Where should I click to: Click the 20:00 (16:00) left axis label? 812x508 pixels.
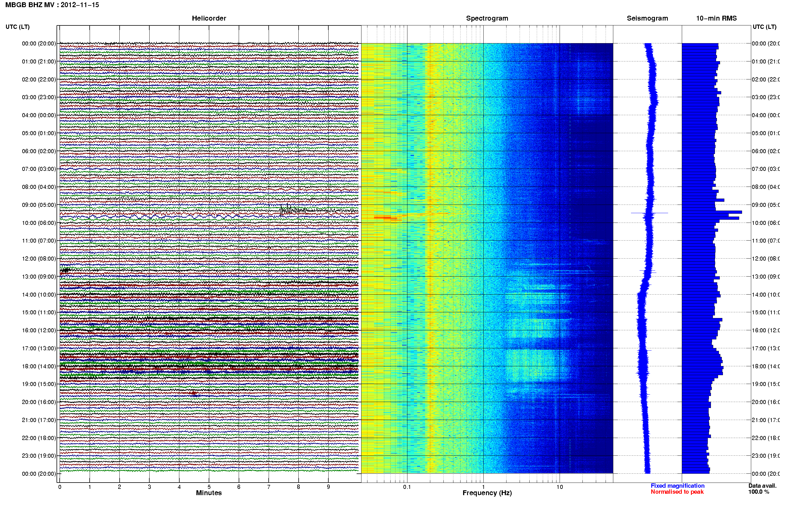pos(39,402)
